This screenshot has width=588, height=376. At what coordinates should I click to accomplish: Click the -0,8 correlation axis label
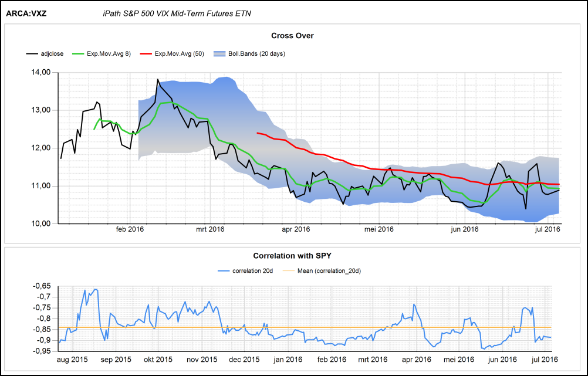[44, 319]
